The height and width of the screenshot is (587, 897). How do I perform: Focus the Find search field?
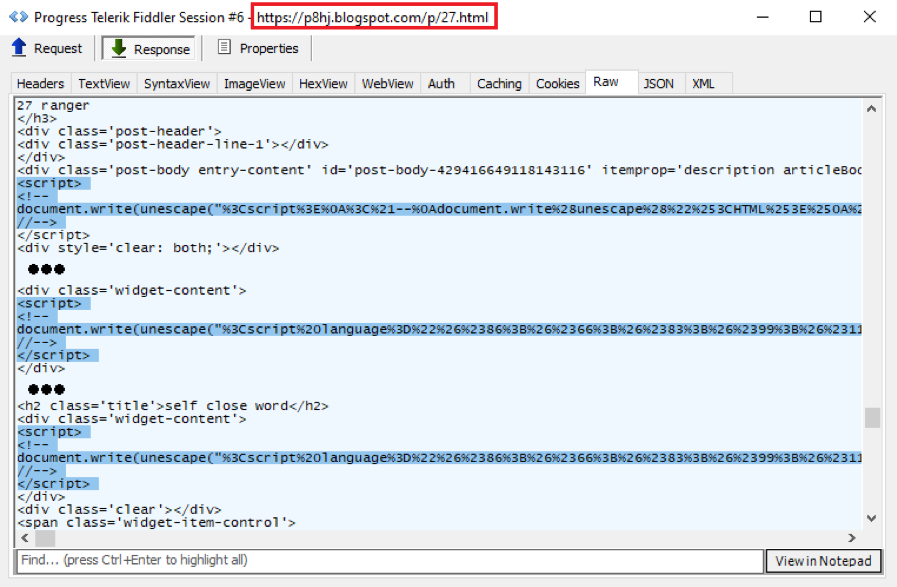click(x=391, y=560)
